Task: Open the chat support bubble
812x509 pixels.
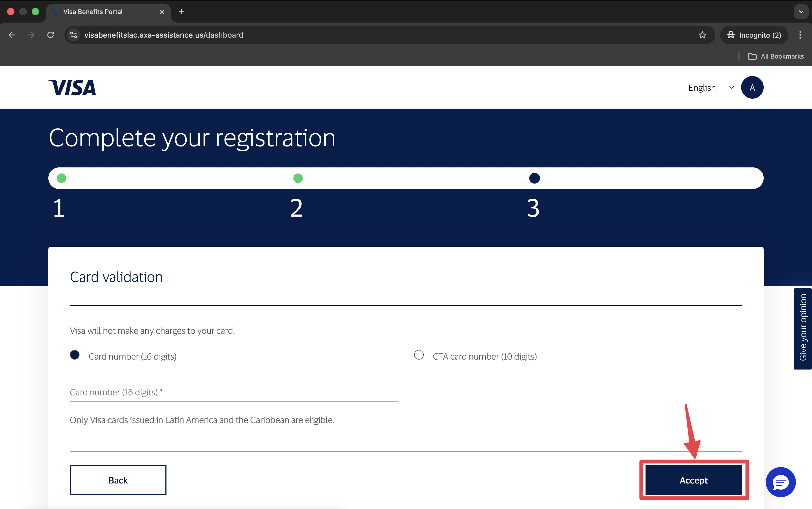Action: 780,482
